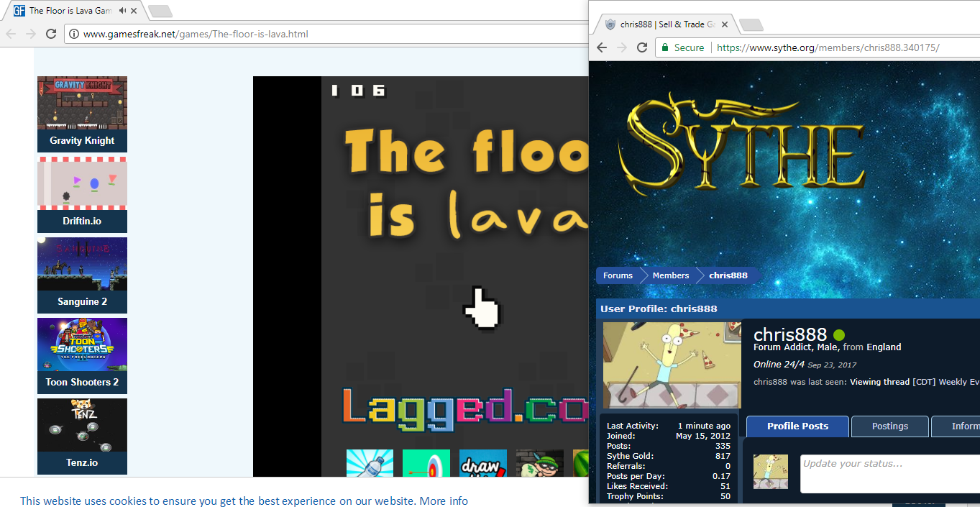The height and width of the screenshot is (507, 980).
Task: Click the small avatar beside status box
Action: (771, 472)
